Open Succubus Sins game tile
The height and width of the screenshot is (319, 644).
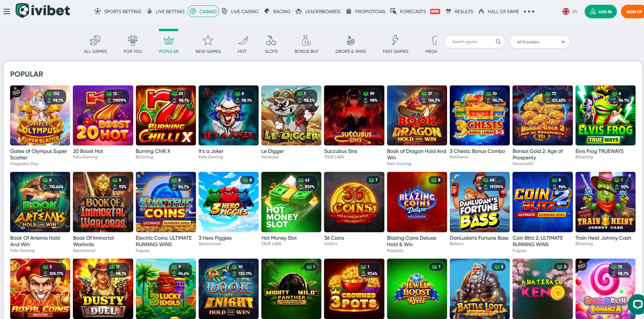coord(354,115)
